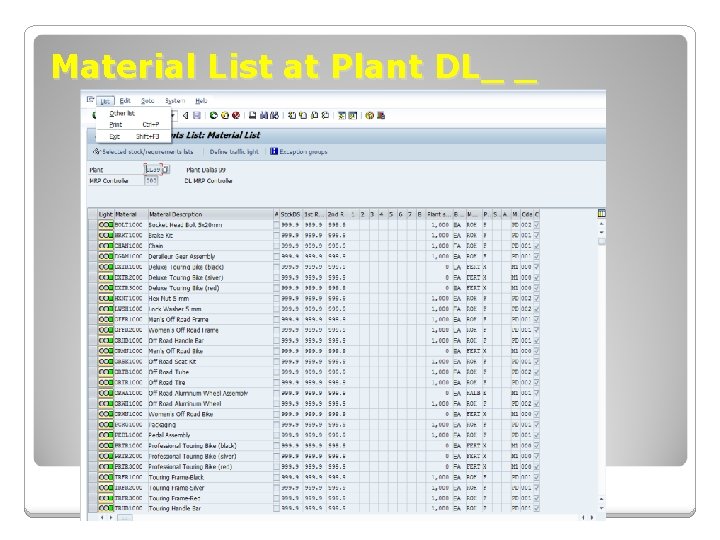Click the StckDS column header
The width and height of the screenshot is (720, 540).
tap(291, 214)
